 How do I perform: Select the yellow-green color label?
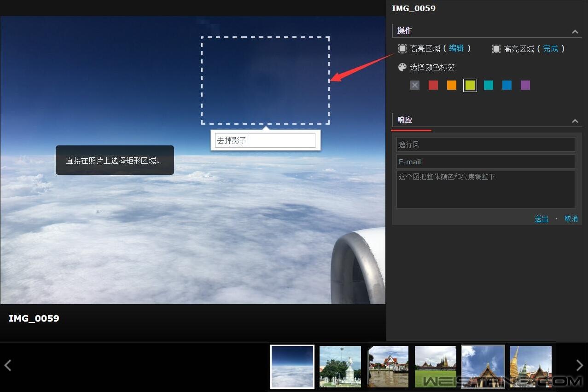coord(470,85)
